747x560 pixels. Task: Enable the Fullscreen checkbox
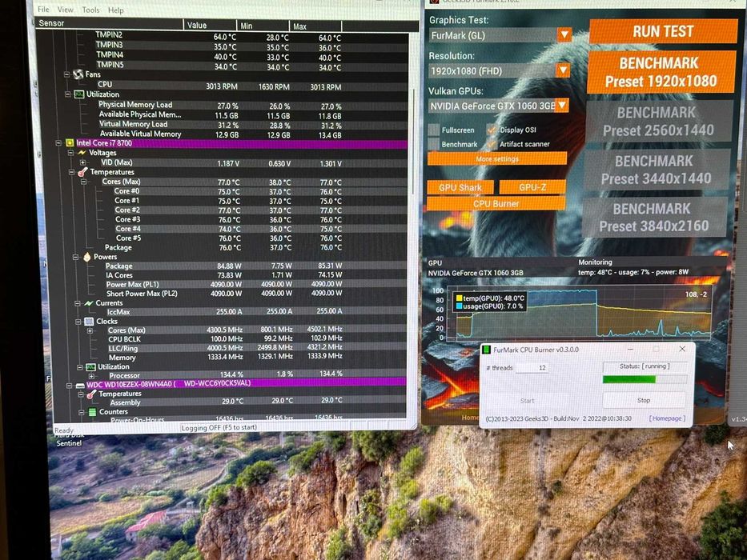(433, 130)
